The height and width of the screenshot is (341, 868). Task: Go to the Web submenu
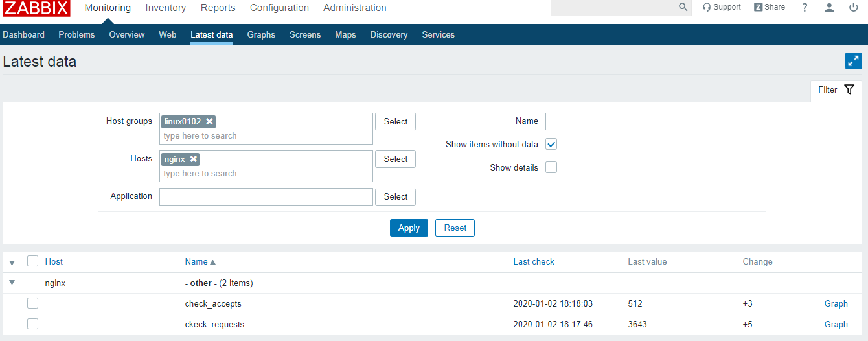[168, 35]
